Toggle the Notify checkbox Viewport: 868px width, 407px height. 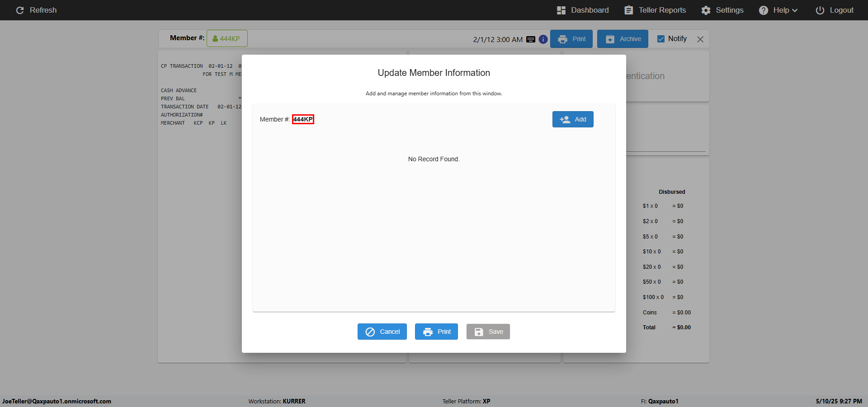tap(661, 39)
